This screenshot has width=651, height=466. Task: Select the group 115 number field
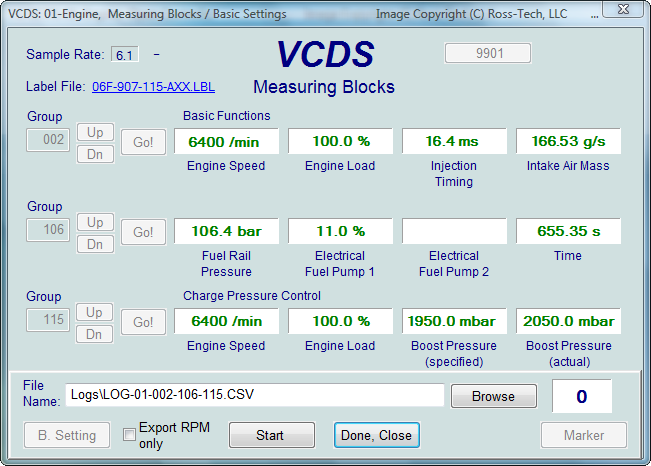[x=48, y=320]
